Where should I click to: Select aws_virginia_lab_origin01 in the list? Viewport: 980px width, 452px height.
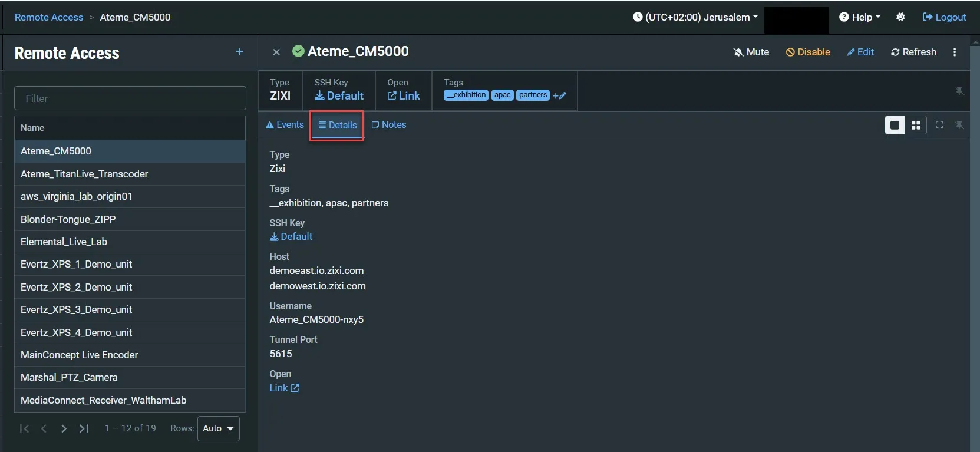point(130,196)
